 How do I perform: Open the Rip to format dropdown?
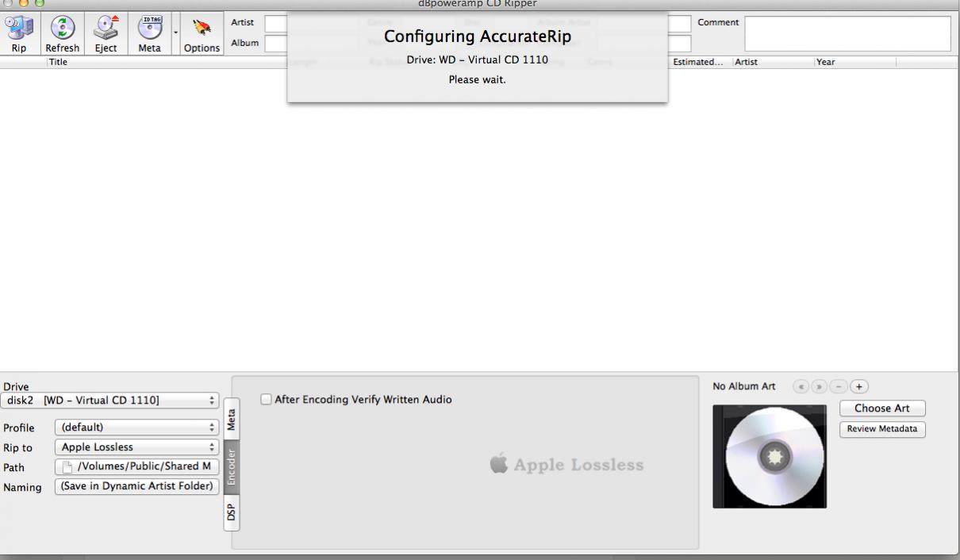136,447
